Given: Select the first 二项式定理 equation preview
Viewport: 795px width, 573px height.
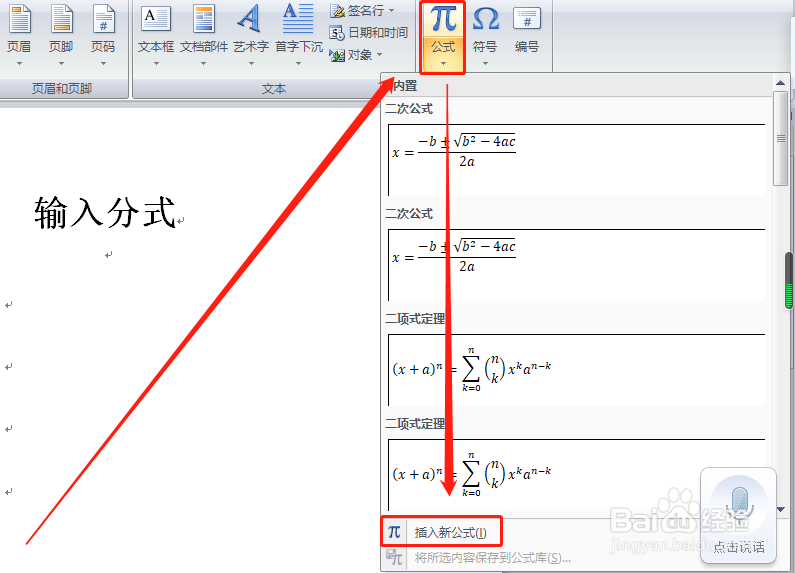Looking at the screenshot, I should 576,369.
